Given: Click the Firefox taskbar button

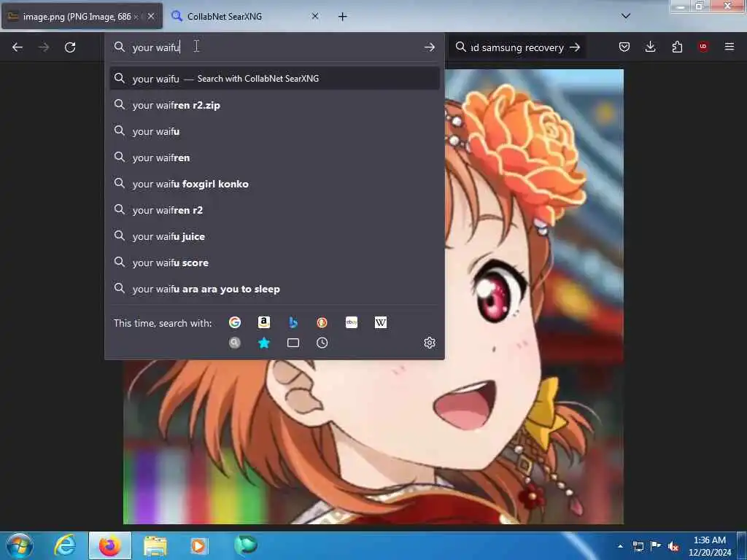Looking at the screenshot, I should pyautogui.click(x=110, y=545).
